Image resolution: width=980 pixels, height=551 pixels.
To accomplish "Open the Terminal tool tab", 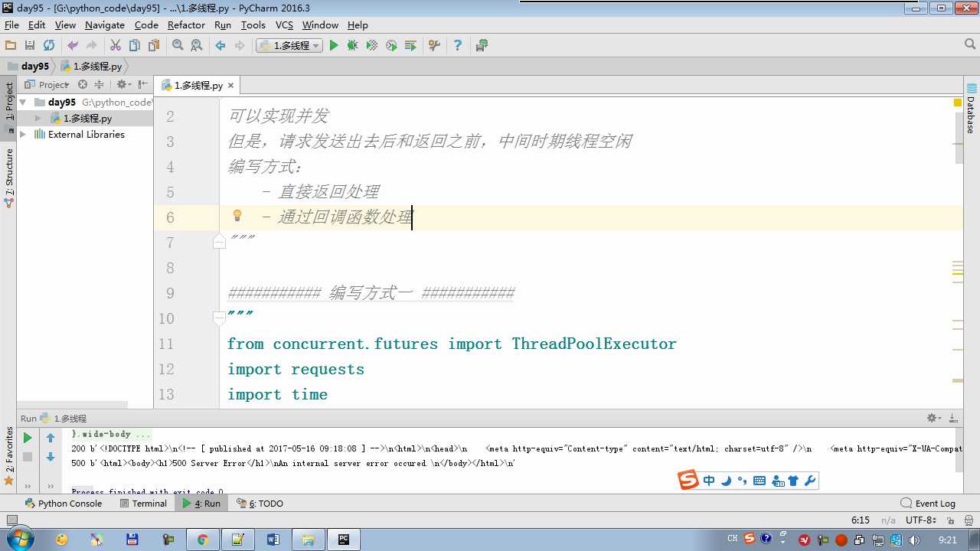I will point(143,504).
